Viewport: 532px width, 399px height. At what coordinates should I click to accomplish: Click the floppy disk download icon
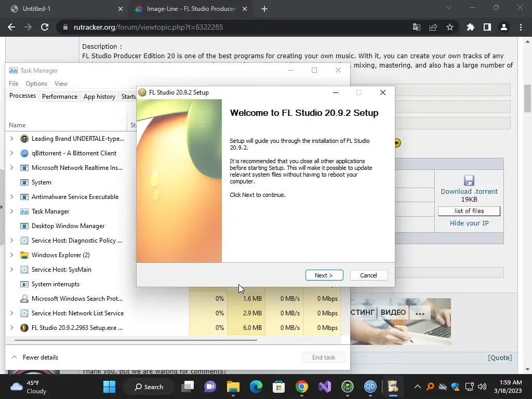point(469,180)
